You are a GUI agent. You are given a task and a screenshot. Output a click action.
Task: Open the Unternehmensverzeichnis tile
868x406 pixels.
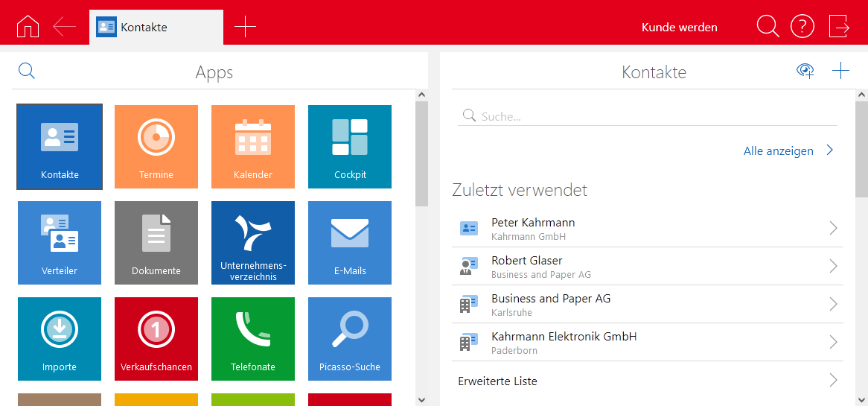tap(253, 242)
